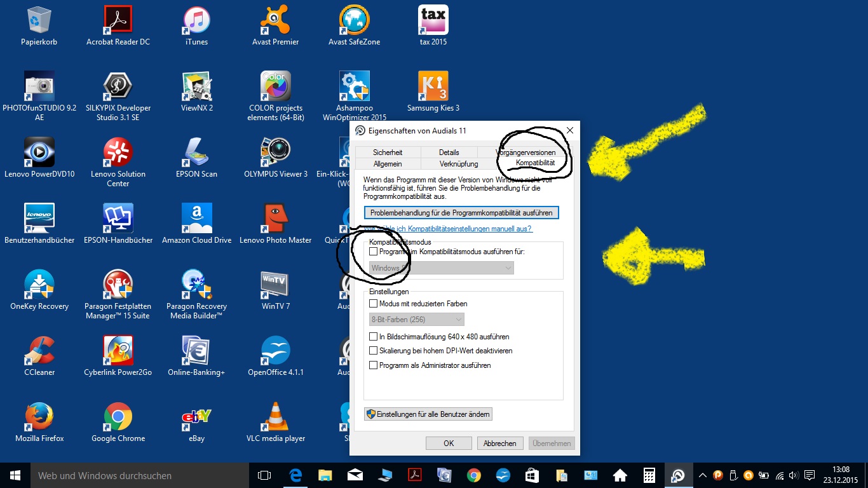
Task: Click the Übernehmen button
Action: point(552,444)
